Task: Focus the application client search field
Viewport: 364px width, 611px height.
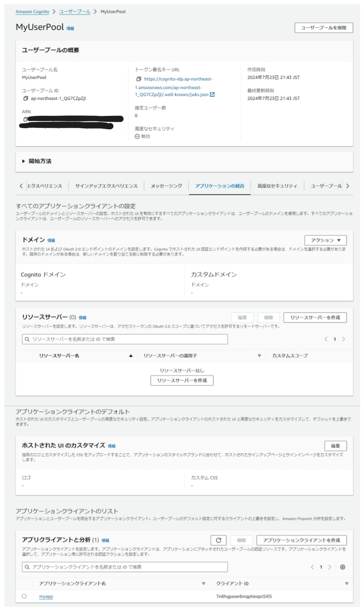Action: [x=125, y=567]
